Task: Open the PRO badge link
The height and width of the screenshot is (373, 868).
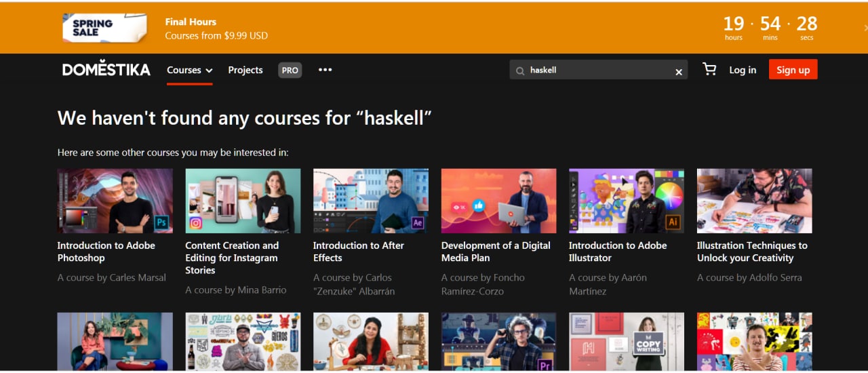Action: 290,70
